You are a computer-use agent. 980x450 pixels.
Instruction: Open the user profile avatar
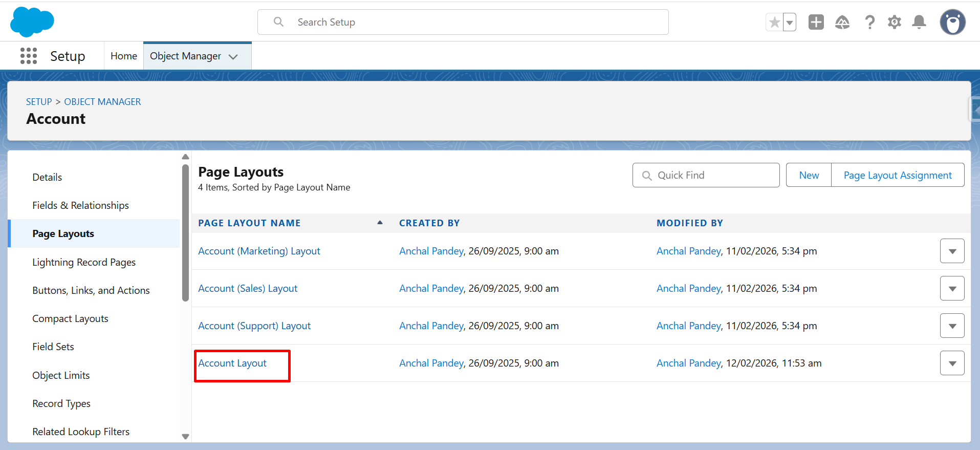point(952,23)
